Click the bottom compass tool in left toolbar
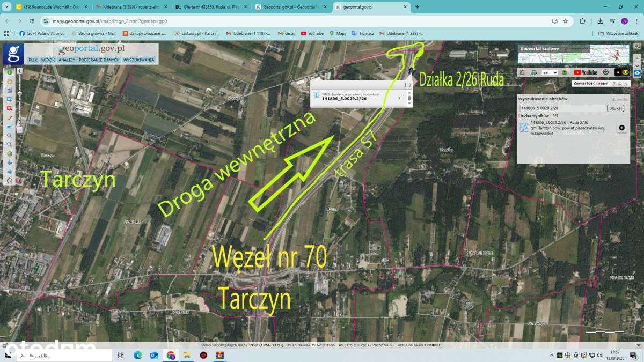This screenshot has height=362, width=644. tap(10, 181)
